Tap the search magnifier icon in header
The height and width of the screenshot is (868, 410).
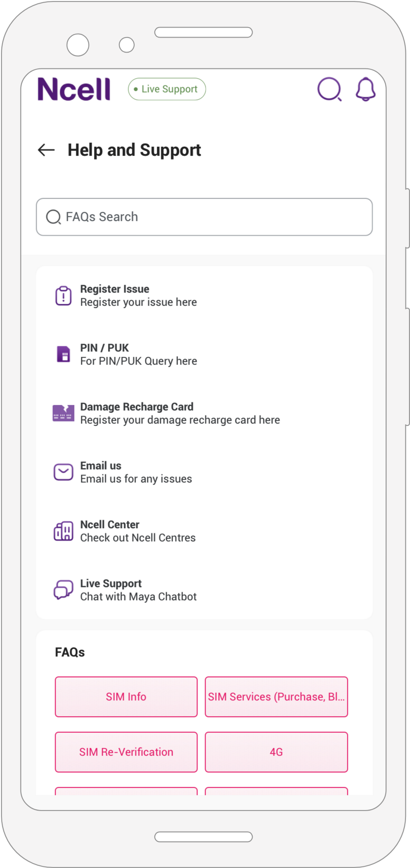pyautogui.click(x=329, y=89)
